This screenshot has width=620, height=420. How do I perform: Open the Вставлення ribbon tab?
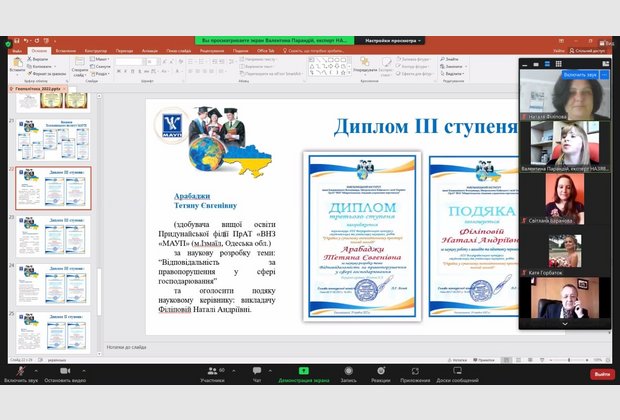point(66,50)
